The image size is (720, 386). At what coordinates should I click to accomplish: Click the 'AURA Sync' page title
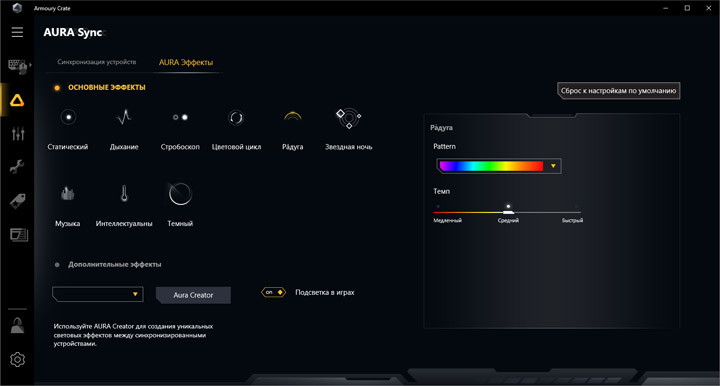pyautogui.click(x=73, y=33)
